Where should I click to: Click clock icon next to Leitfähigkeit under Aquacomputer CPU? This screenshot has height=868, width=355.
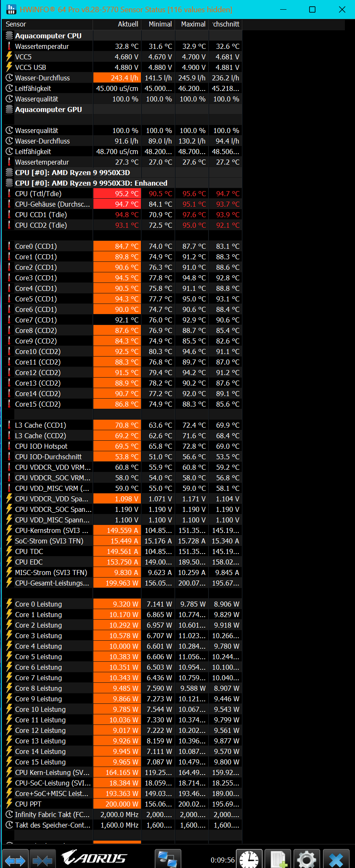9,88
